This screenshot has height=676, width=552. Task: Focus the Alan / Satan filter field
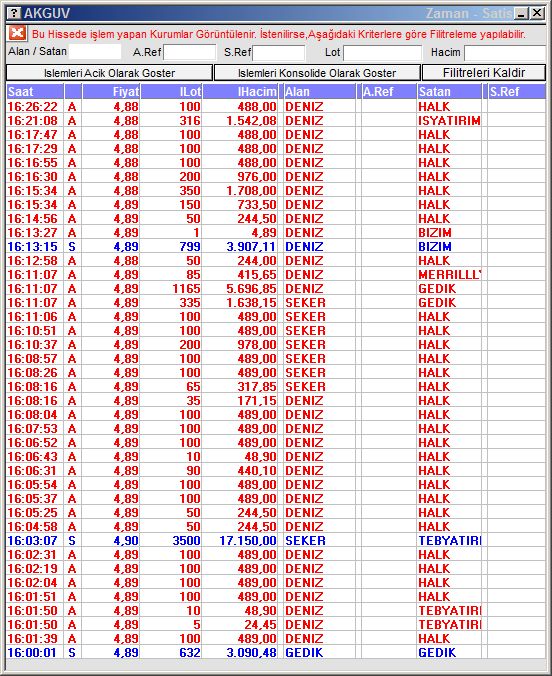[x=95, y=52]
